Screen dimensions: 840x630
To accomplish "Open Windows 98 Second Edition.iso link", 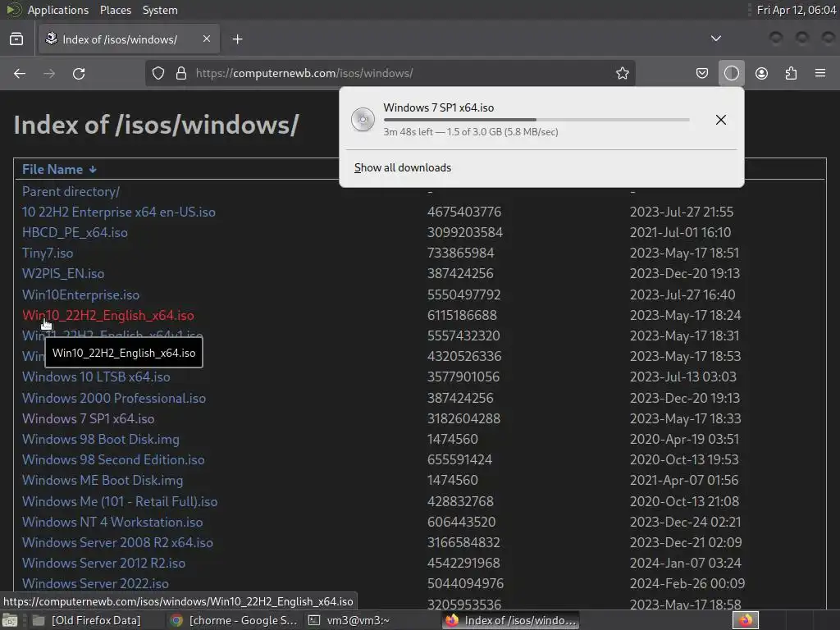I will 113,459.
